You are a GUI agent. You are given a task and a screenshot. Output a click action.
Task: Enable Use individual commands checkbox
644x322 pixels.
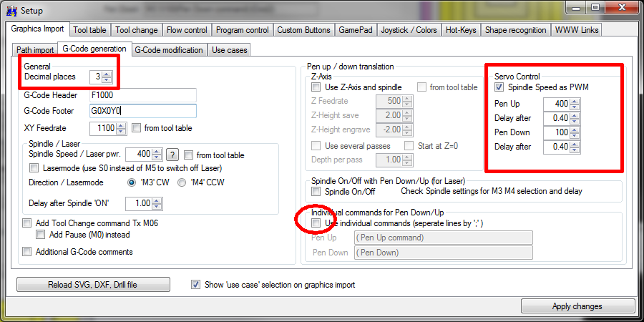(x=316, y=223)
